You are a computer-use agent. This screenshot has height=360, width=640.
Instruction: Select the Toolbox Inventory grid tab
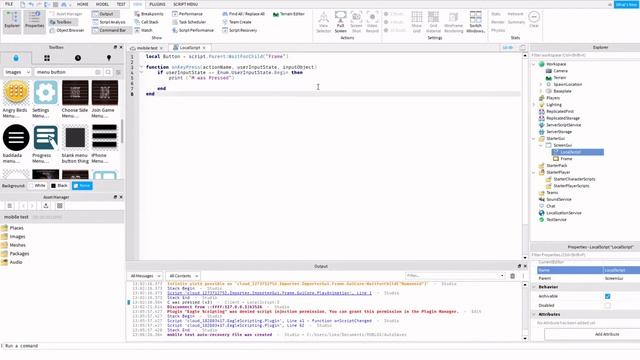[x=47, y=58]
